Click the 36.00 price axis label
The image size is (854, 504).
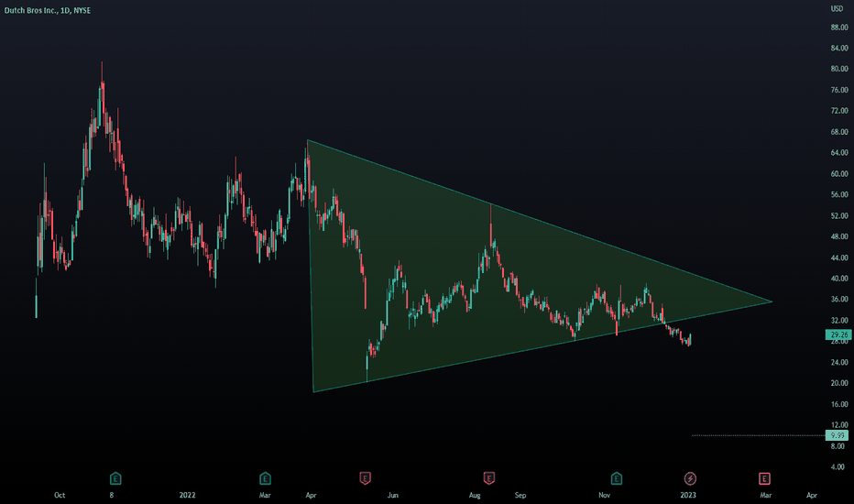(839, 299)
